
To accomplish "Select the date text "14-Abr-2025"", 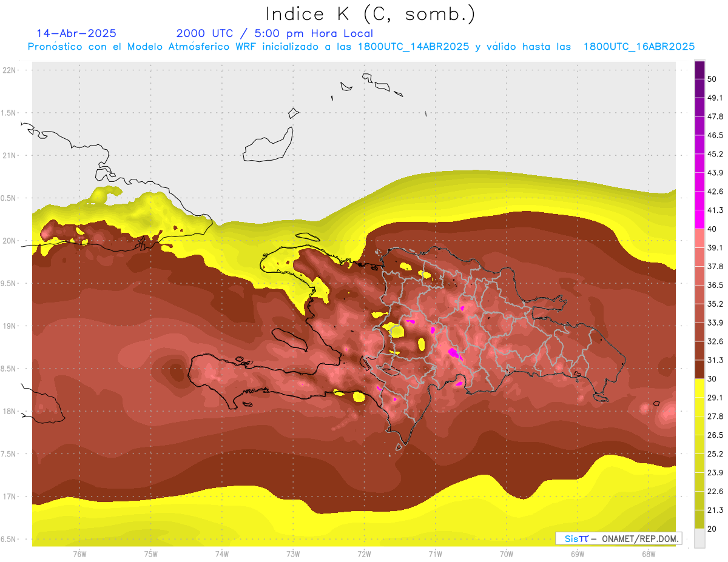I will pyautogui.click(x=76, y=33).
